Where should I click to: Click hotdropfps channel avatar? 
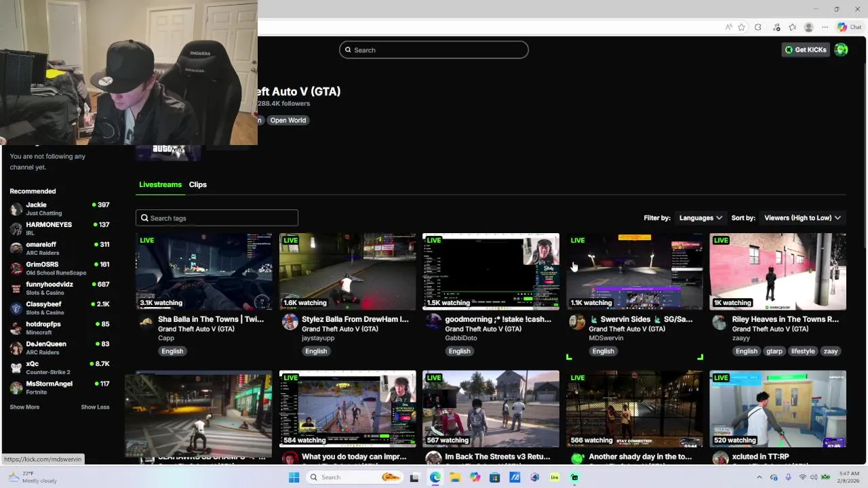pos(16,328)
